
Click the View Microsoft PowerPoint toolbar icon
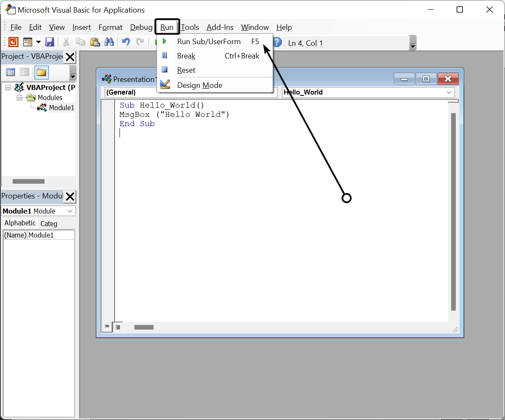point(13,42)
